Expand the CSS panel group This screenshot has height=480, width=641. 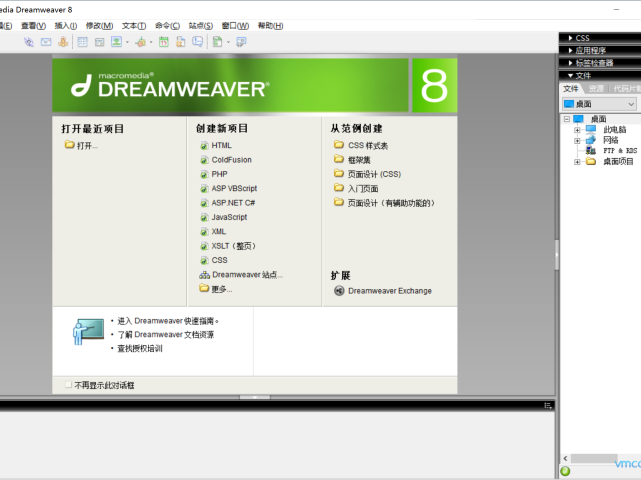coord(571,38)
